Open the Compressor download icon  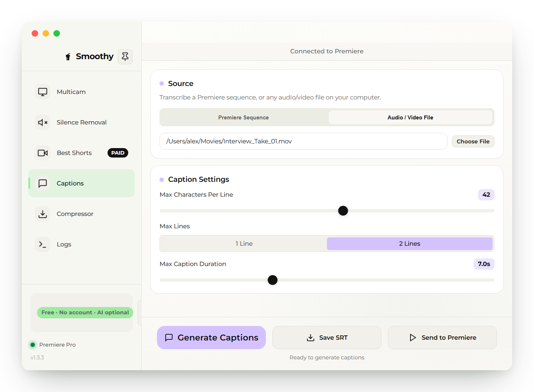(x=43, y=214)
